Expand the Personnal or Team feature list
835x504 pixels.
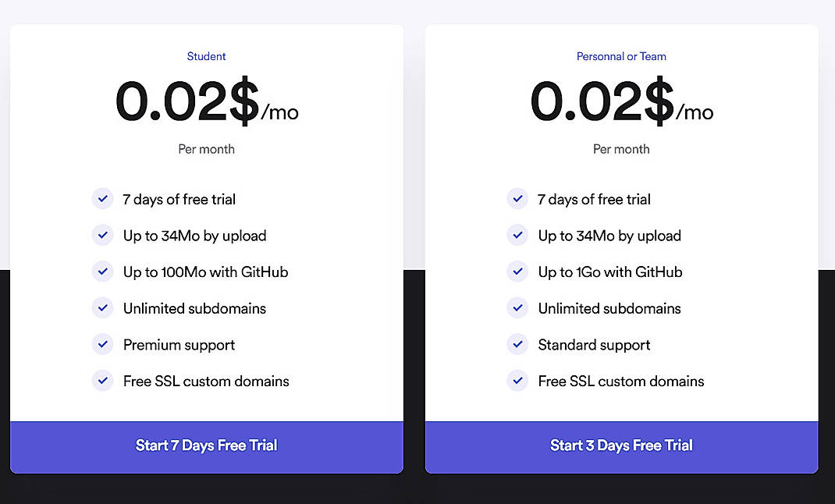tap(621, 289)
